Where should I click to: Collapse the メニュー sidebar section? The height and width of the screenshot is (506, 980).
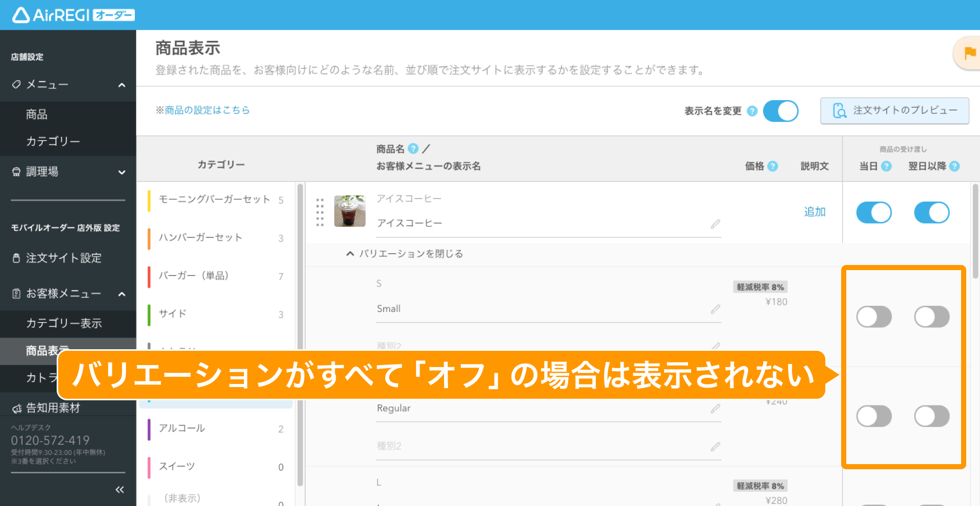tap(121, 85)
